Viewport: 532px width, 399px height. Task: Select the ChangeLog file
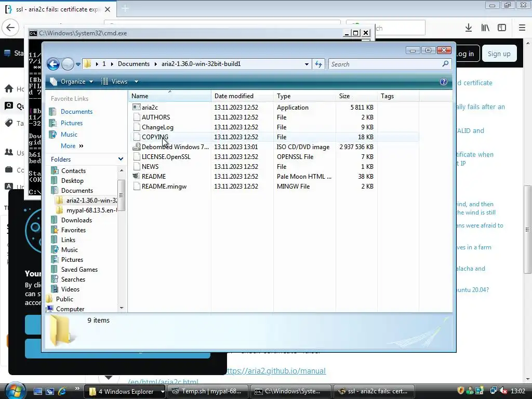point(157,127)
